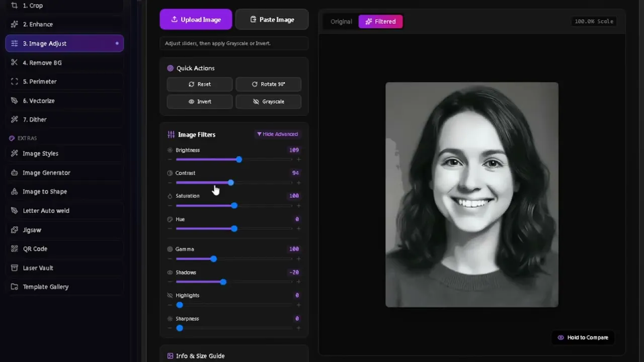Go to 4. Remove BG step

64,62
